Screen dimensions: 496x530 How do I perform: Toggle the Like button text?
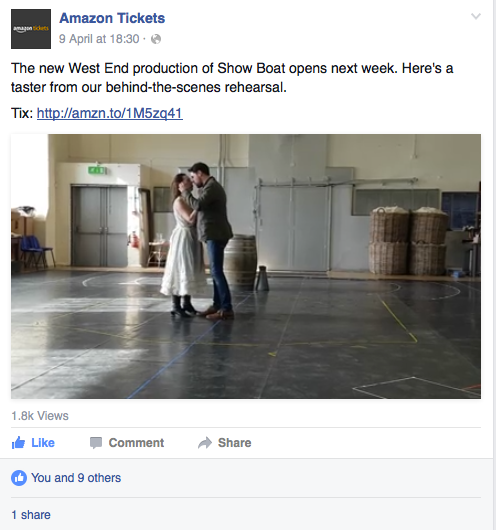click(x=43, y=443)
